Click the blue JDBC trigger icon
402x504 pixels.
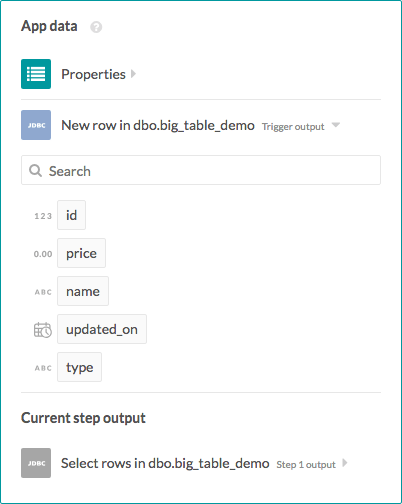coord(36,125)
